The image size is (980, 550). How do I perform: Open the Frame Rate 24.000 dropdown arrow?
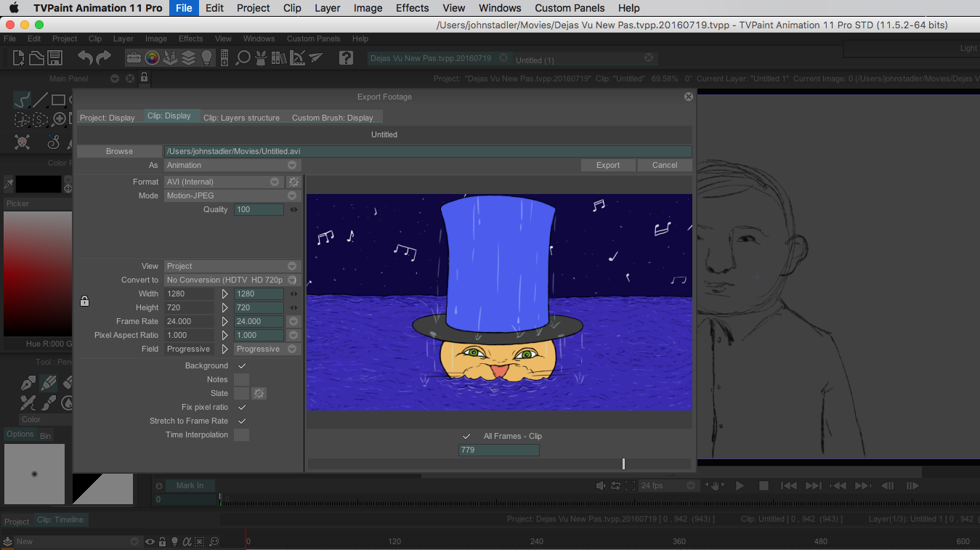coord(293,321)
